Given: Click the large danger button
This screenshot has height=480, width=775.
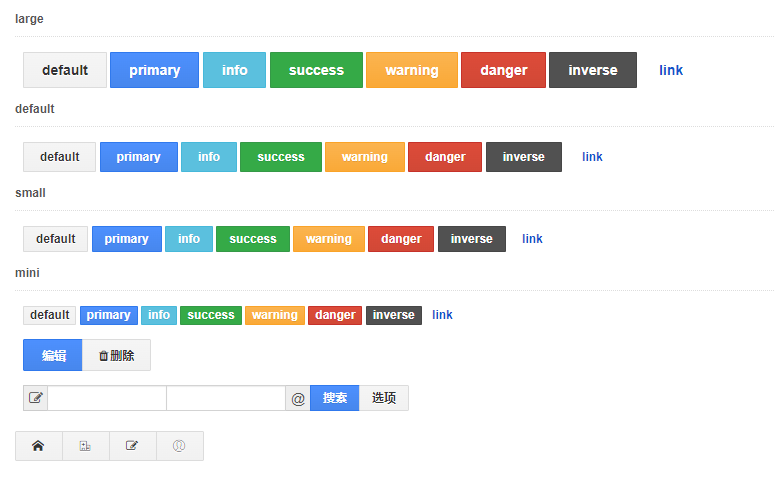Looking at the screenshot, I should pos(503,70).
